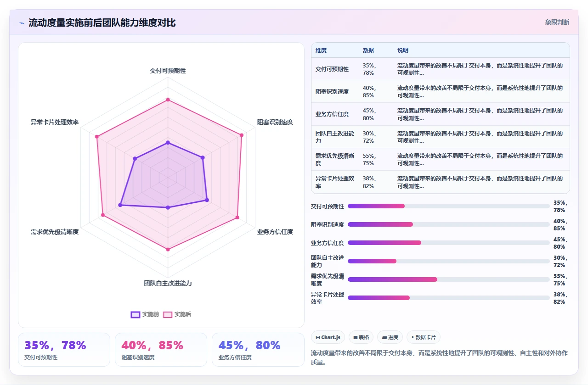Click the 交付可预期性 progress bar
This screenshot has height=385, width=588.
pyautogui.click(x=448, y=206)
